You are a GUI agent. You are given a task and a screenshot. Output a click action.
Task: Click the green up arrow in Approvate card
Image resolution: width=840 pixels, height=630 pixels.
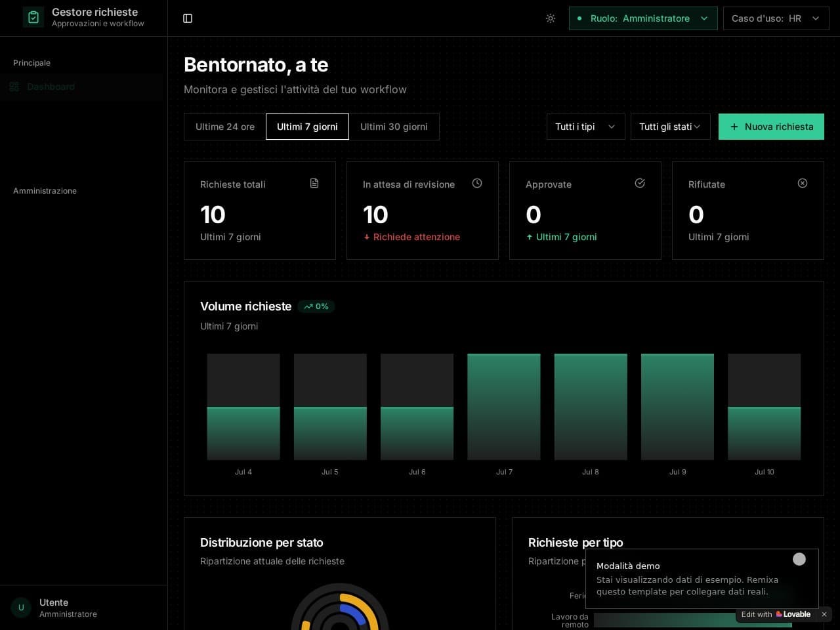(530, 237)
